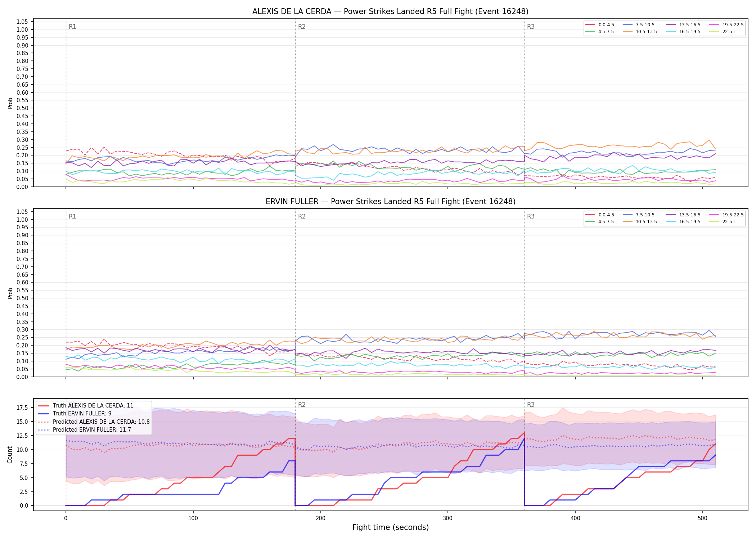Image resolution: width=756 pixels, height=540 pixels.
Task: Click the ERVIN FULLER chart title
Action: coord(390,202)
